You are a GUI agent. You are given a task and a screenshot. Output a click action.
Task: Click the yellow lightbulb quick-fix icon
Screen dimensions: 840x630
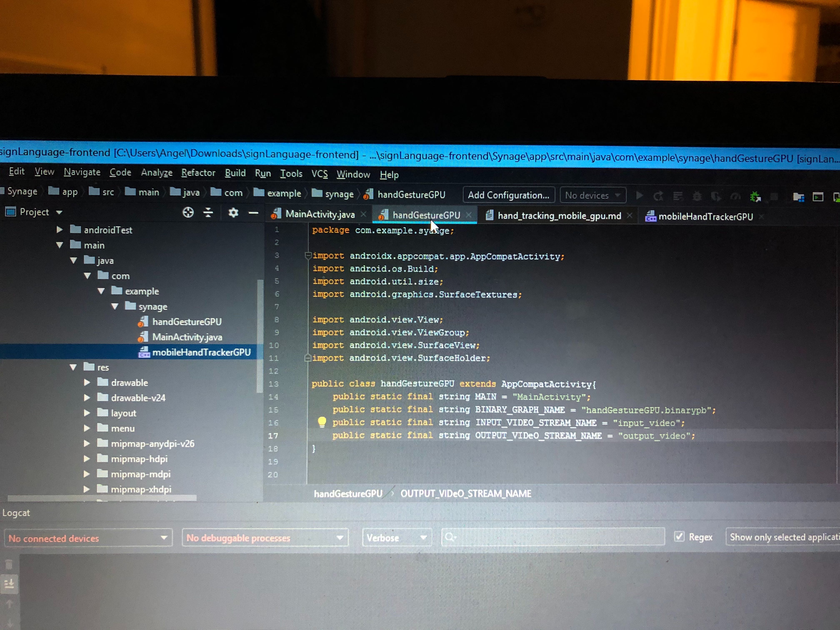(x=322, y=422)
